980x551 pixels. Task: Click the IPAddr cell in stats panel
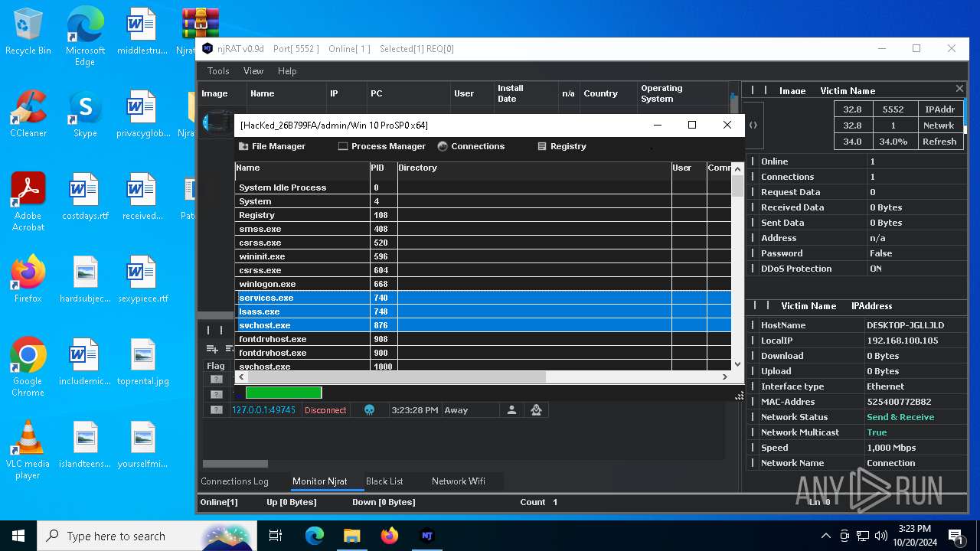(939, 109)
